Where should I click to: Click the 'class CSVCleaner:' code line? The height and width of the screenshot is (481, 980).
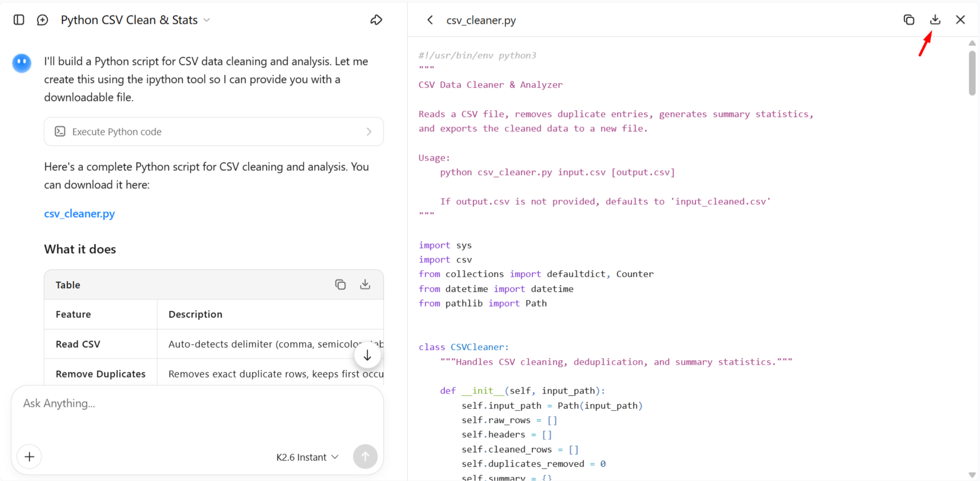463,347
